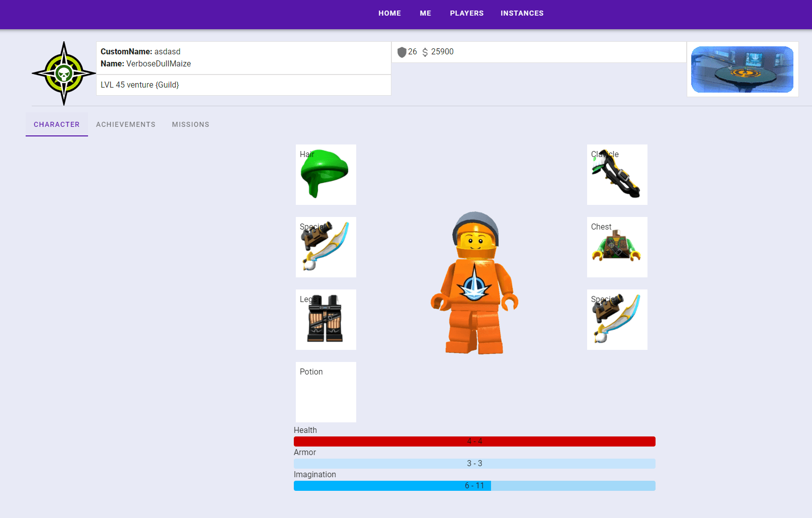The width and height of the screenshot is (812, 518).
Task: Switch to the CHARACTER tab
Action: [x=57, y=124]
